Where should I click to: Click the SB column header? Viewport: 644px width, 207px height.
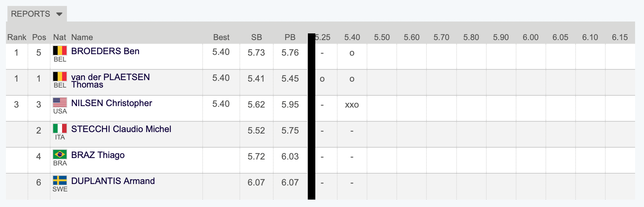pos(257,37)
